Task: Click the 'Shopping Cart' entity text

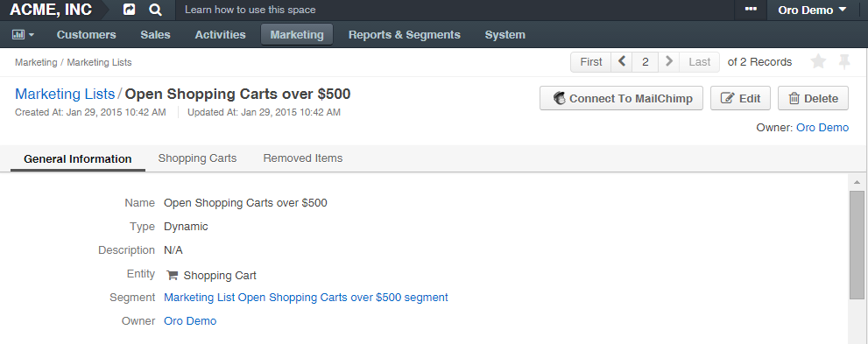Action: [x=220, y=276]
